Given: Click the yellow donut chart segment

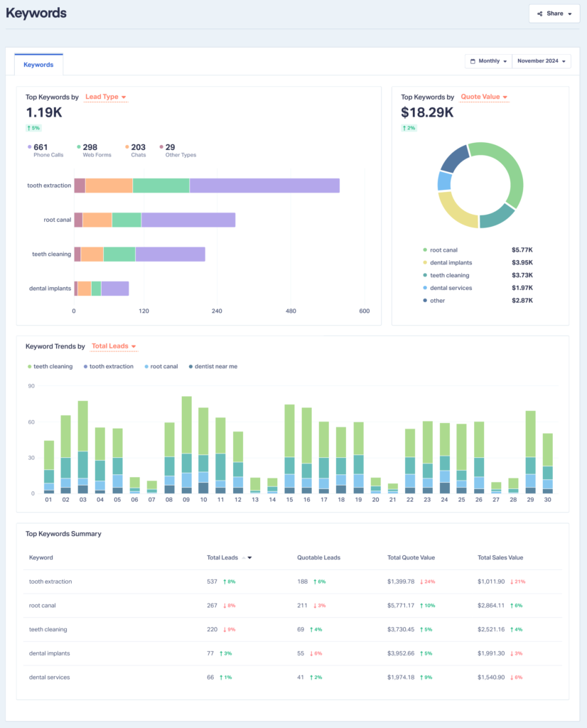Looking at the screenshot, I should pyautogui.click(x=453, y=212).
